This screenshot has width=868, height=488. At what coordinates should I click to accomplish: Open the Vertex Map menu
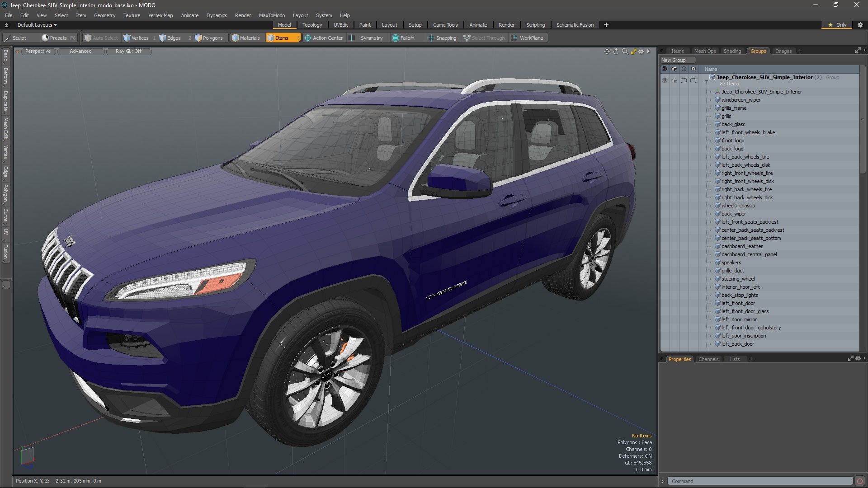[160, 15]
